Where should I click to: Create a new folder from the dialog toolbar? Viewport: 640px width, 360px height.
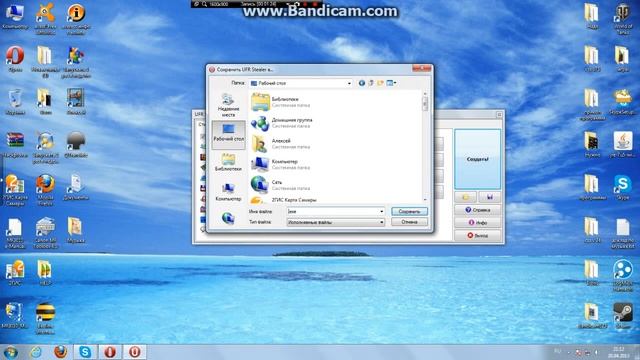380,83
